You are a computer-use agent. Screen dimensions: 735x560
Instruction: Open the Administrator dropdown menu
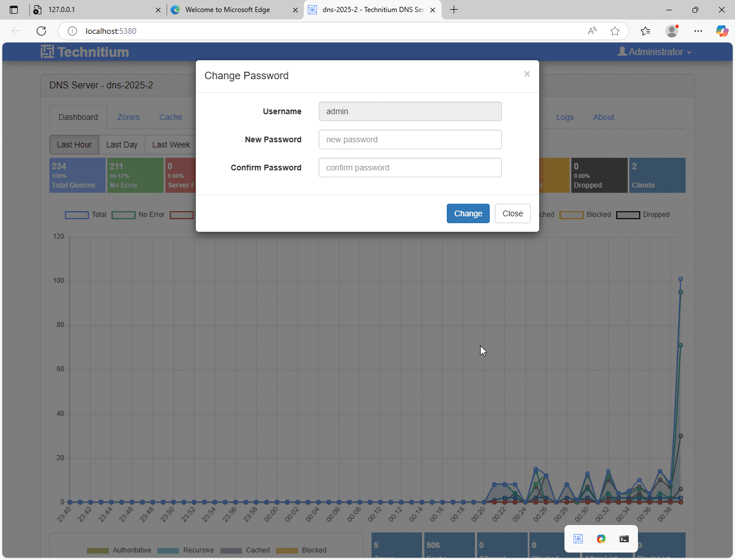[654, 52]
